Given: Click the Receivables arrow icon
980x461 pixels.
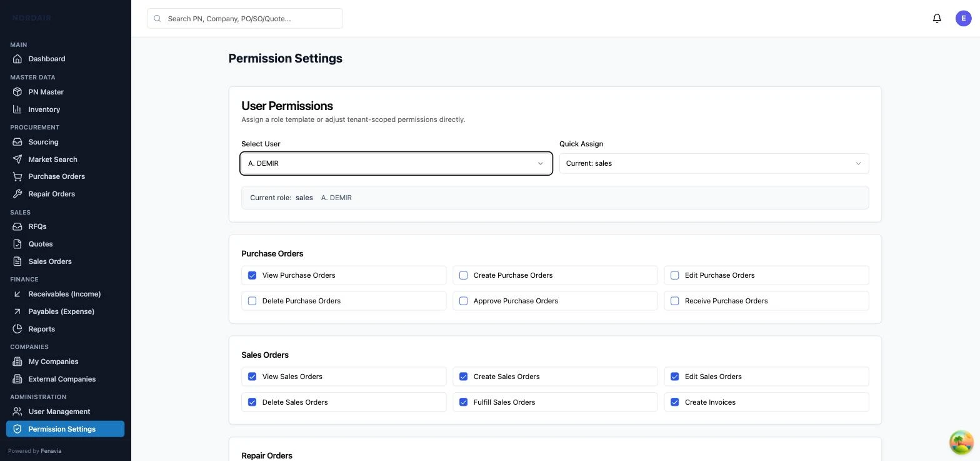Looking at the screenshot, I should tap(17, 294).
